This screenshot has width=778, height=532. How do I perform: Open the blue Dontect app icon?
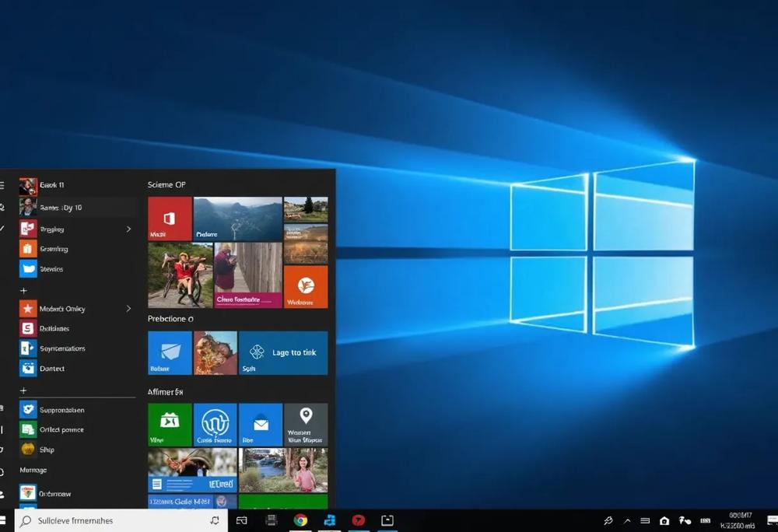(28, 368)
